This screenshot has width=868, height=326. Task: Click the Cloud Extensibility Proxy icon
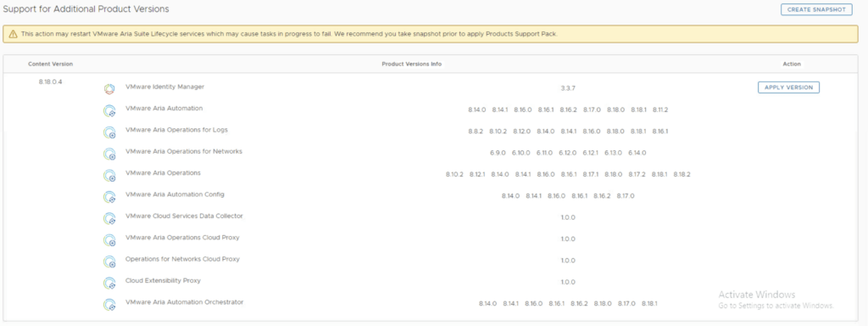pyautogui.click(x=109, y=284)
